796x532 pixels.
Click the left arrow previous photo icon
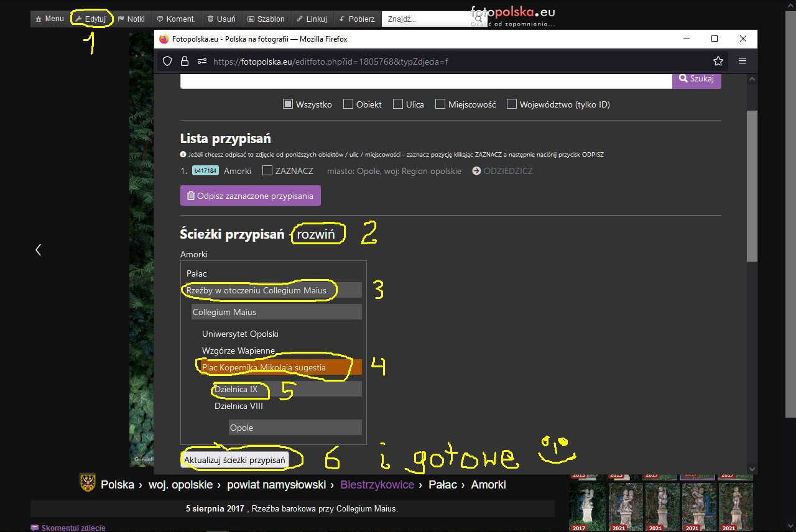pos(38,250)
